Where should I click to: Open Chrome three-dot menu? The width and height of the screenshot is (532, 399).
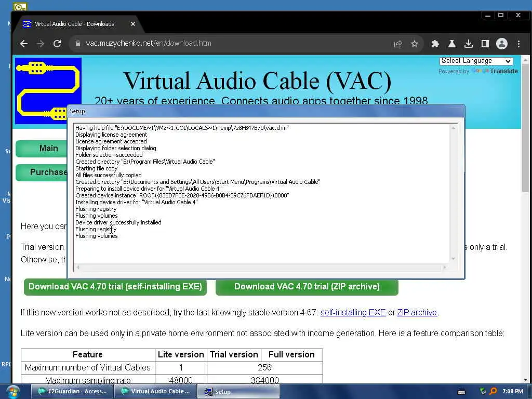[518, 44]
